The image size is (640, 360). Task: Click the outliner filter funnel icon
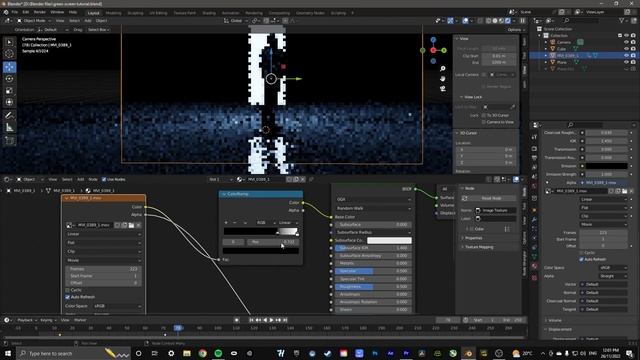[622, 20]
